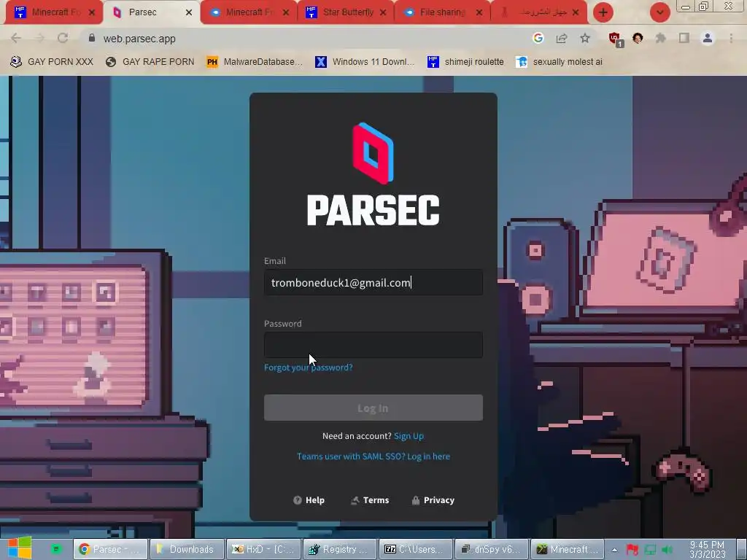Screen dimensions: 747x560
Task: Open the Downloads taskbar window
Action: (187, 549)
